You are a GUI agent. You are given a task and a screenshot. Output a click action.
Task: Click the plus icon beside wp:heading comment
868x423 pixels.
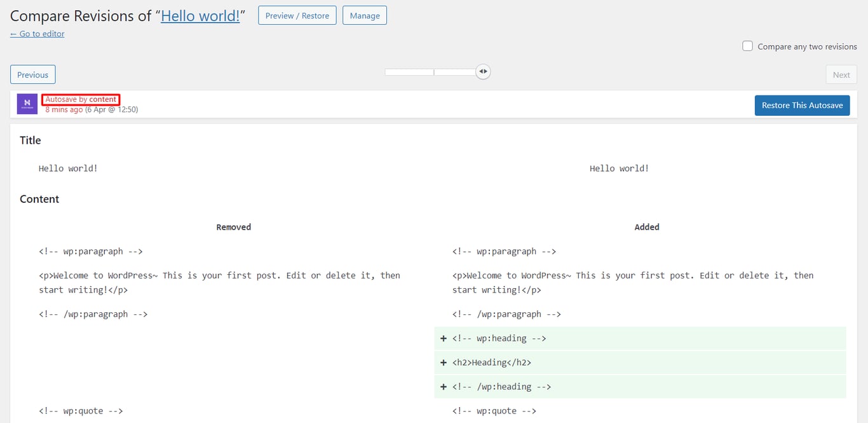443,338
